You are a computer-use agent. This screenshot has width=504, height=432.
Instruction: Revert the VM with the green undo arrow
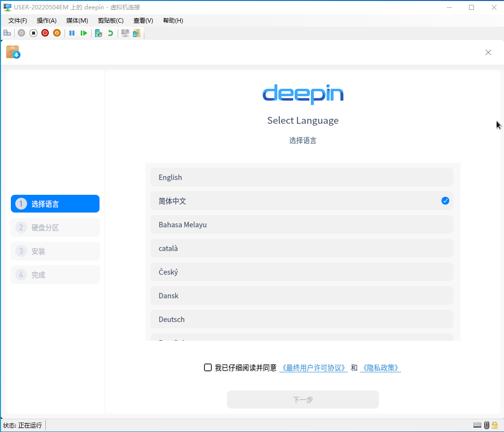click(x=110, y=33)
